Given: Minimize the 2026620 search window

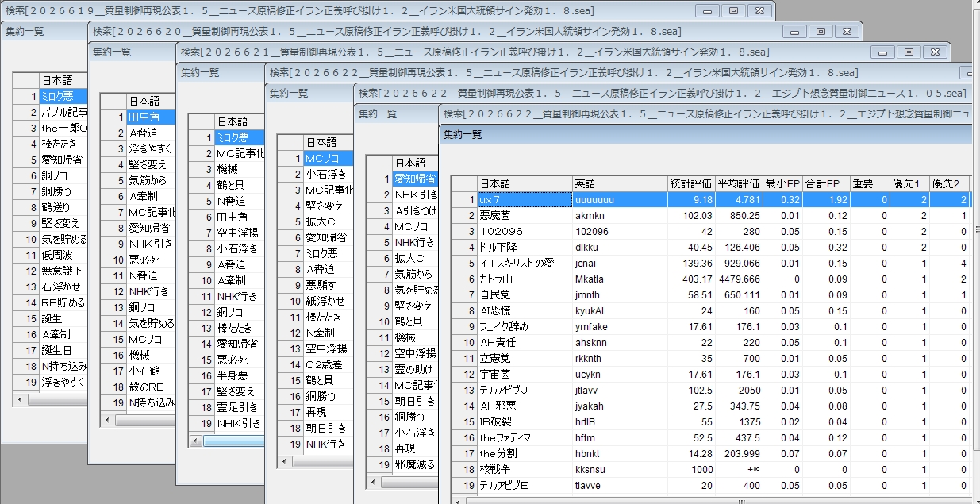Looking at the screenshot, I should pos(794,31).
